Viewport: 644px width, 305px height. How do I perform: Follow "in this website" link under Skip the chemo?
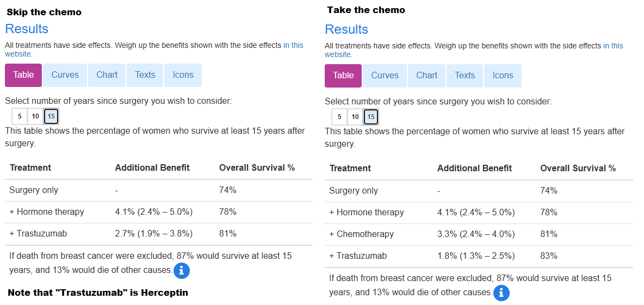tap(293, 46)
